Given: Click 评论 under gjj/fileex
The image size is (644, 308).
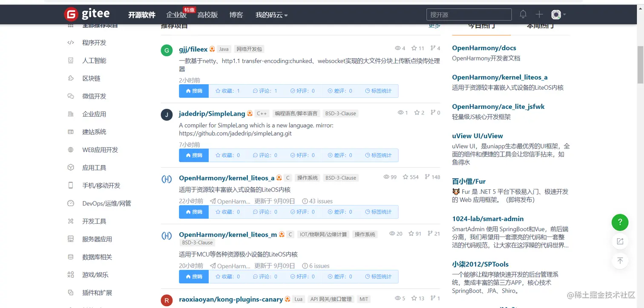Looking at the screenshot, I should 265,91.
